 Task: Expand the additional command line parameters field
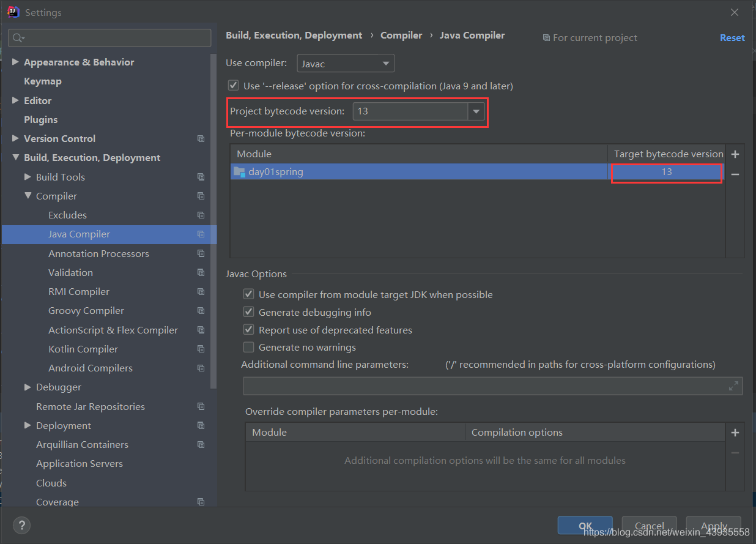[x=733, y=386]
